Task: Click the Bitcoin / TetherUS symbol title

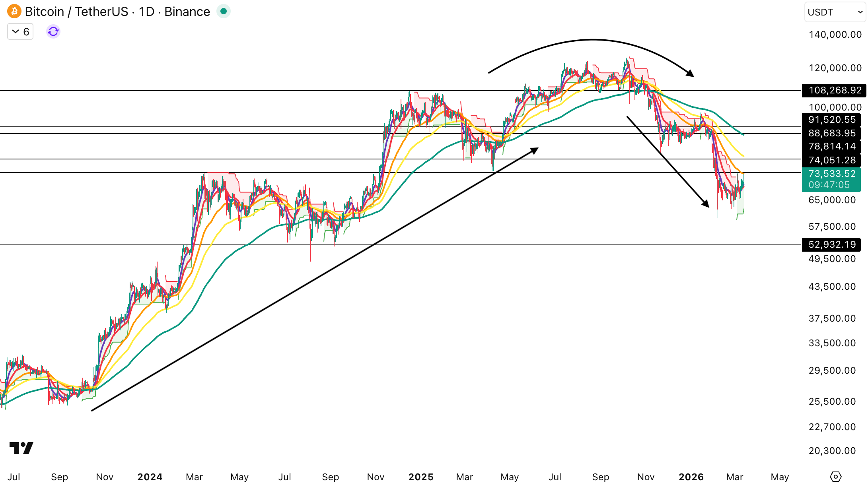Action: (117, 12)
